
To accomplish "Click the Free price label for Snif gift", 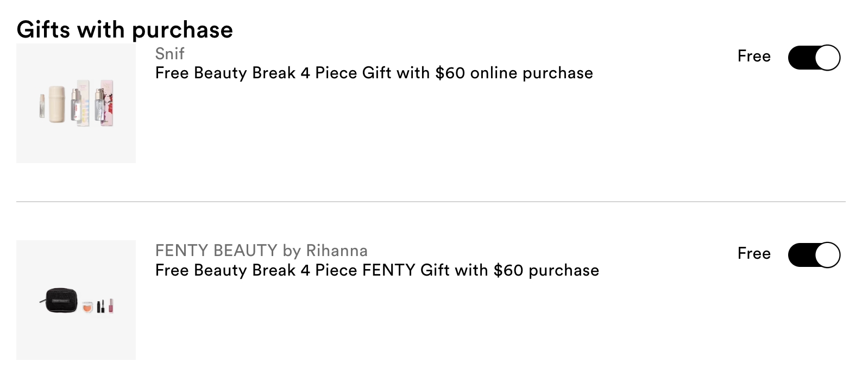I will [754, 56].
